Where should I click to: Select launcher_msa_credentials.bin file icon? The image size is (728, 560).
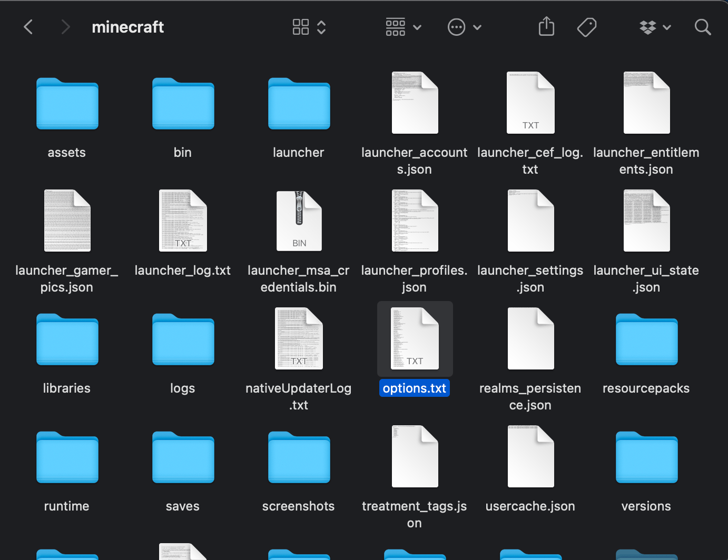[299, 221]
